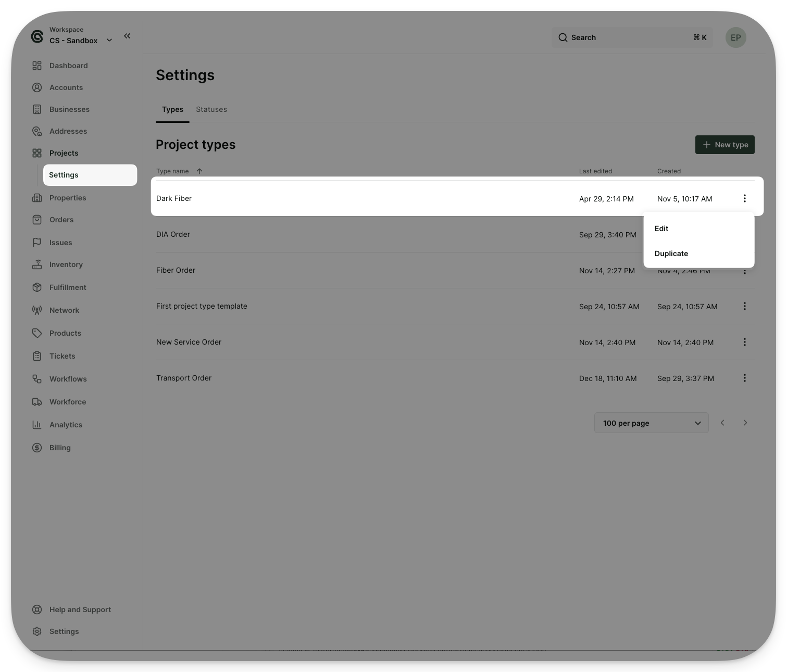
Task: Open Analytics in the sidebar
Action: (66, 425)
